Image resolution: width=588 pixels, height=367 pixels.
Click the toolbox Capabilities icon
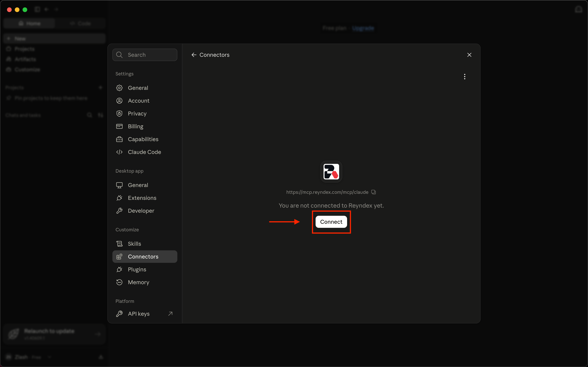tap(119, 139)
